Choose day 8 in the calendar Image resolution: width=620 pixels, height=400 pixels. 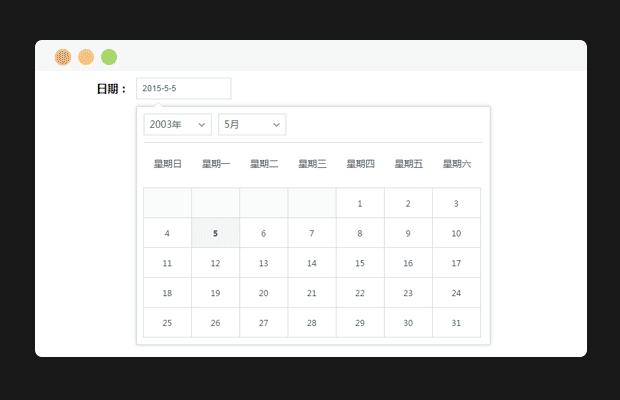click(x=360, y=233)
